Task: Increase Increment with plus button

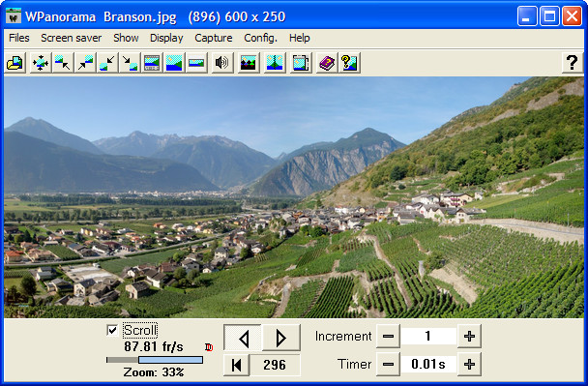Action: point(469,336)
